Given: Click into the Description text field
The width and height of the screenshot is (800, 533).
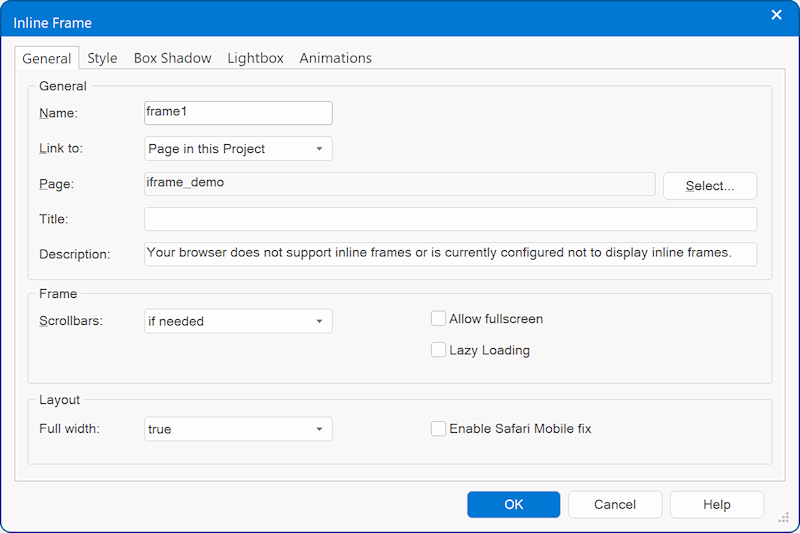Looking at the screenshot, I should [450, 254].
